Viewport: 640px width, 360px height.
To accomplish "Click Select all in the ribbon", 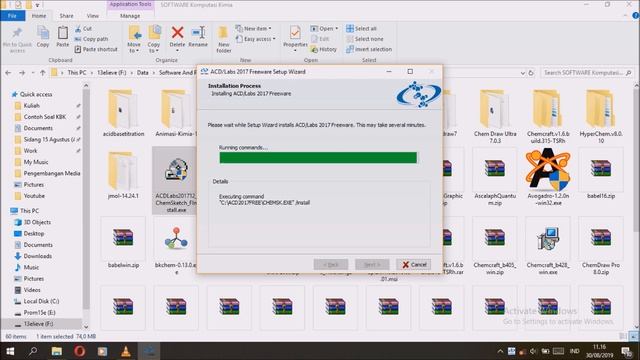I will click(361, 29).
